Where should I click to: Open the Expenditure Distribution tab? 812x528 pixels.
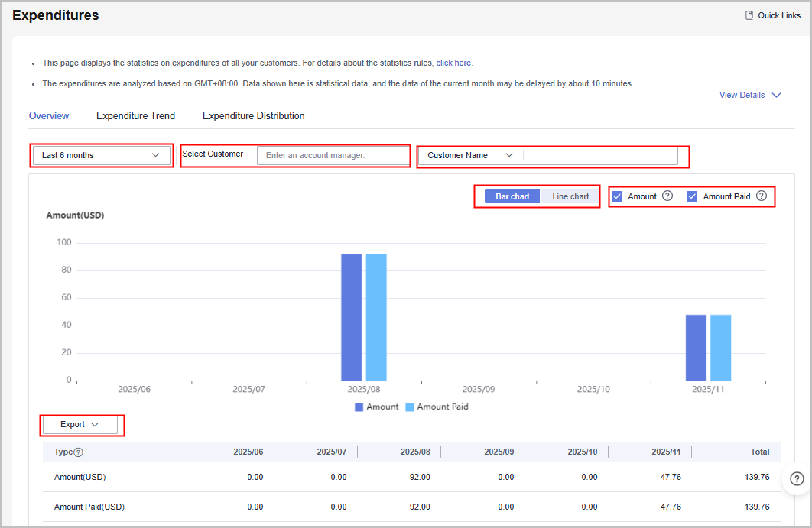pyautogui.click(x=253, y=116)
